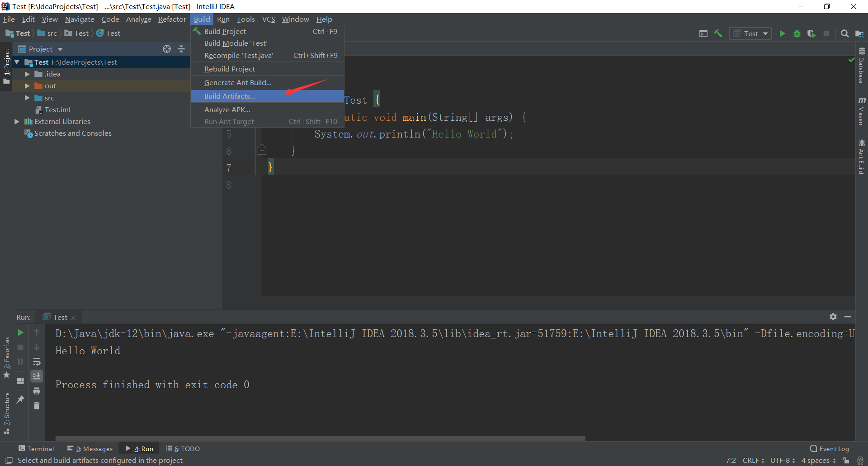This screenshot has height=466, width=868.
Task: Open Ant Build tool window on right edge
Action: click(861, 157)
